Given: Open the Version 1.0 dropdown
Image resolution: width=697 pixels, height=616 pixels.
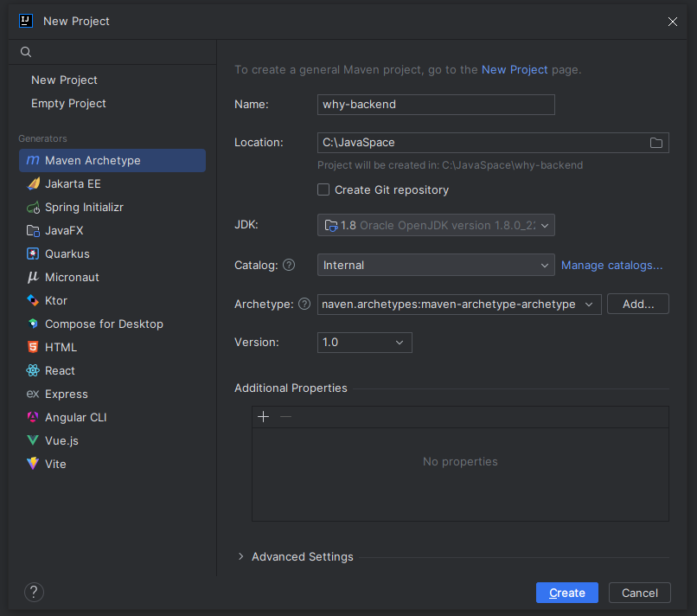Looking at the screenshot, I should pos(365,343).
